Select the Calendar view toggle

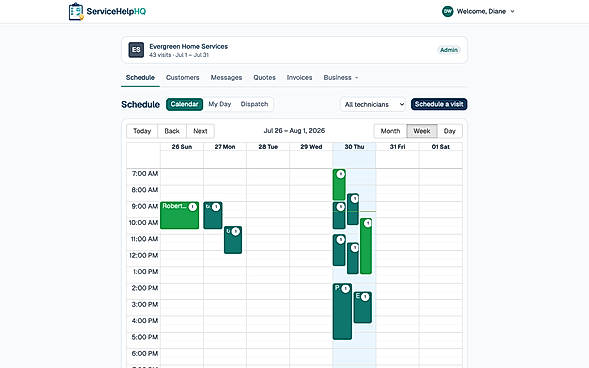[x=184, y=104]
